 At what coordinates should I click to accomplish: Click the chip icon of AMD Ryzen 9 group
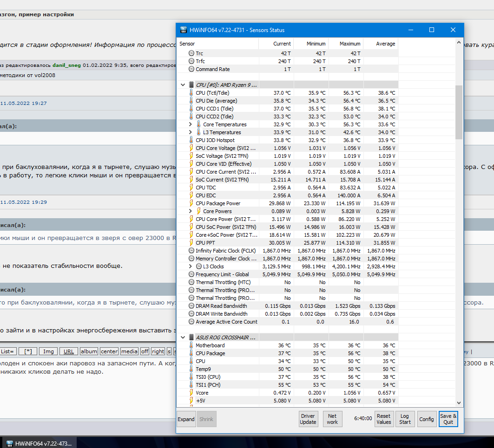(x=191, y=84)
